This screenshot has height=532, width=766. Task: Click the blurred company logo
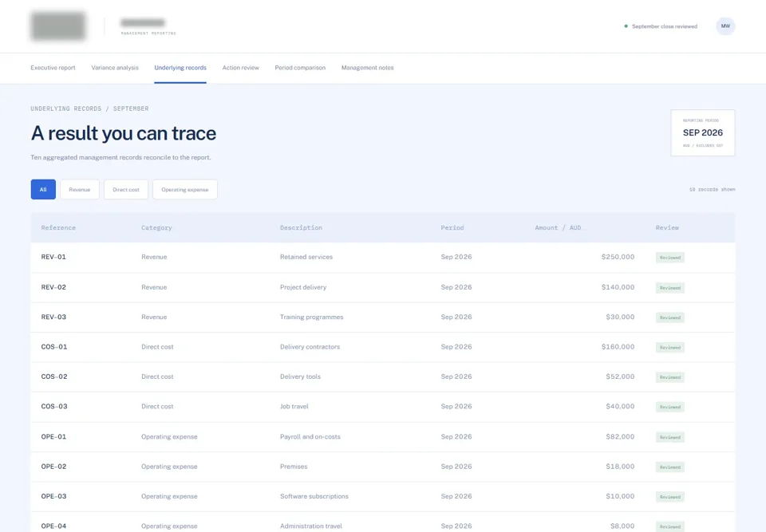coord(58,26)
